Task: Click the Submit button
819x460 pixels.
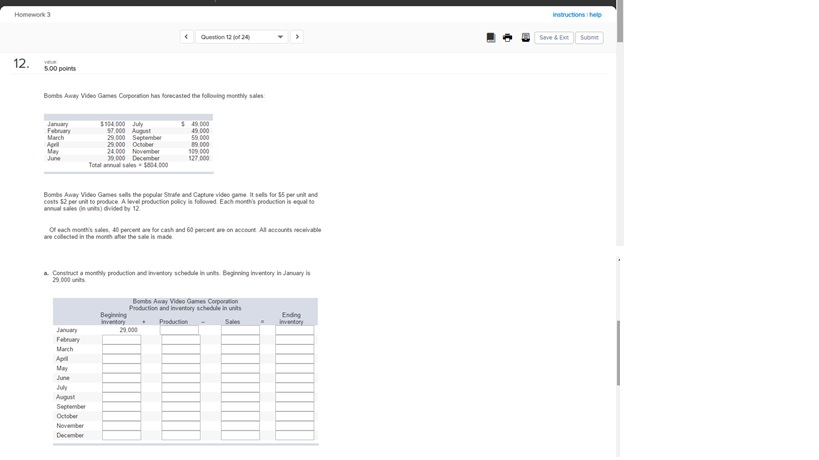Action: tap(589, 38)
